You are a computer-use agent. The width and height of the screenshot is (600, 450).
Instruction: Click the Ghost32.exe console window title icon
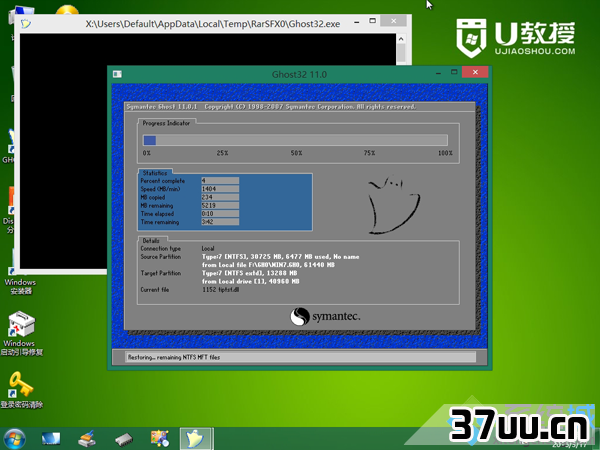(26, 24)
